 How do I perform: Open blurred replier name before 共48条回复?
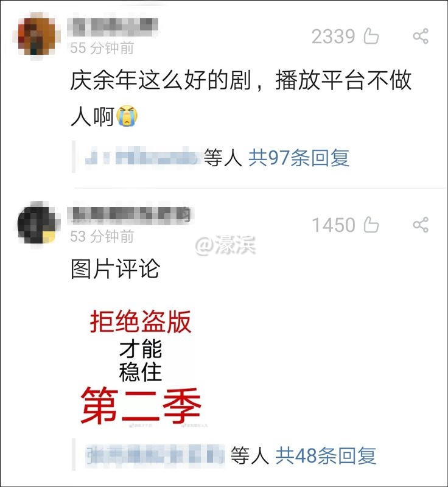click(155, 455)
